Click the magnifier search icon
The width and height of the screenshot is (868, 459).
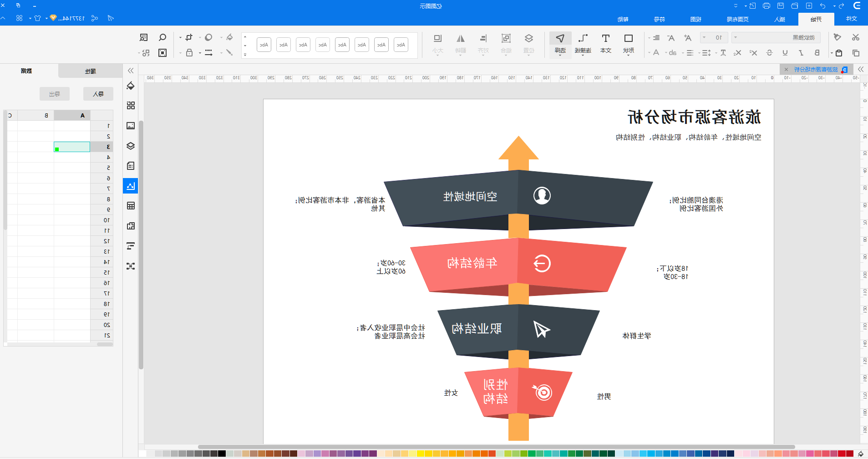pyautogui.click(x=162, y=37)
